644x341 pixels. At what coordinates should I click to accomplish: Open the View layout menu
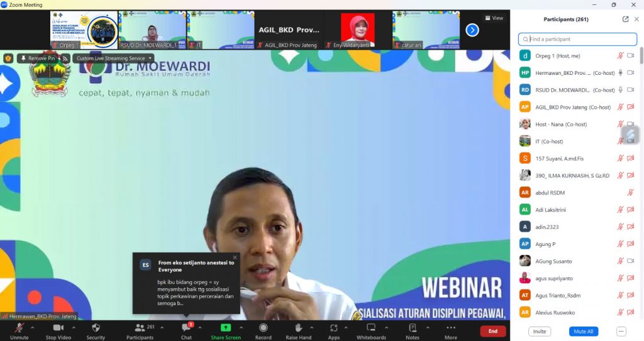[x=494, y=18]
